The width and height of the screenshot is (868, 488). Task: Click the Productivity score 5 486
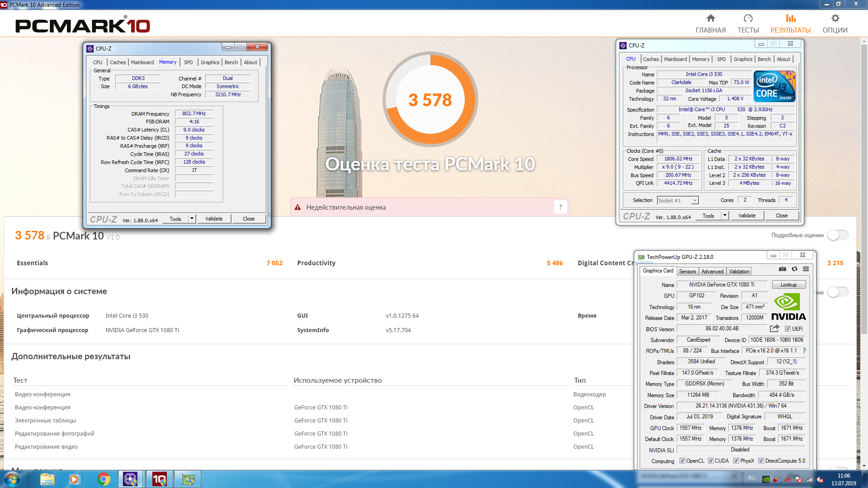tap(555, 263)
